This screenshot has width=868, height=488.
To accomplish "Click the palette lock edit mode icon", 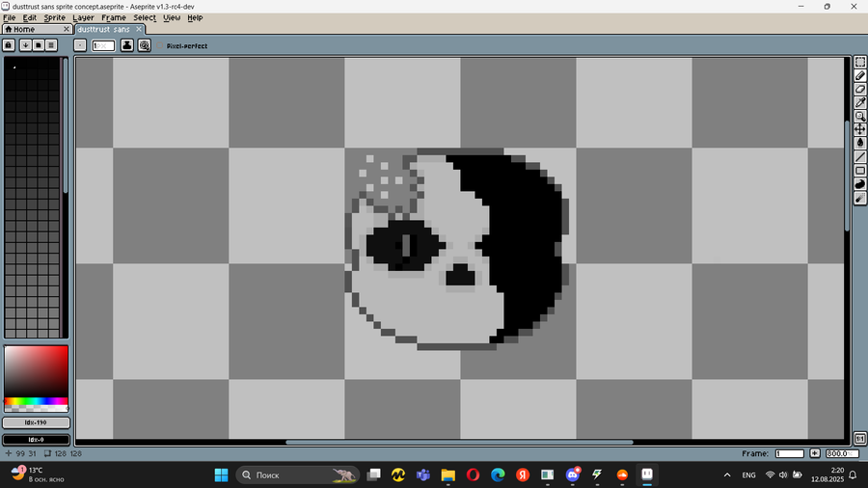I will [9, 45].
